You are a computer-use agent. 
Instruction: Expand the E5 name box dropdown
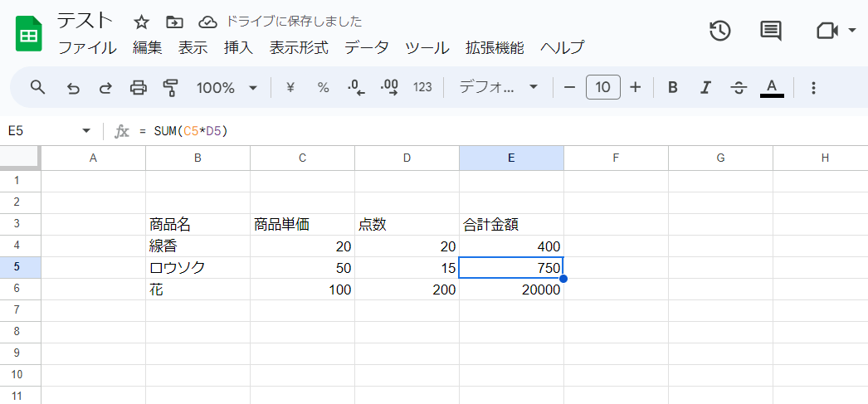point(86,131)
